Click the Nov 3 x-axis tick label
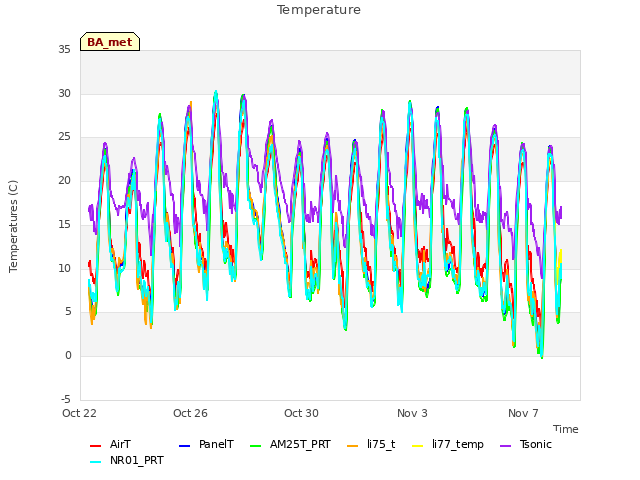Screen dimensions: 640x480 tap(412, 413)
